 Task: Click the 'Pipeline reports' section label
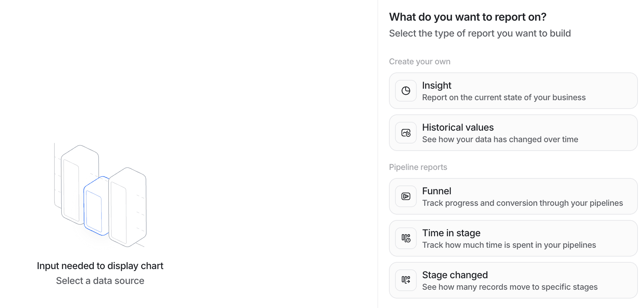tap(418, 167)
